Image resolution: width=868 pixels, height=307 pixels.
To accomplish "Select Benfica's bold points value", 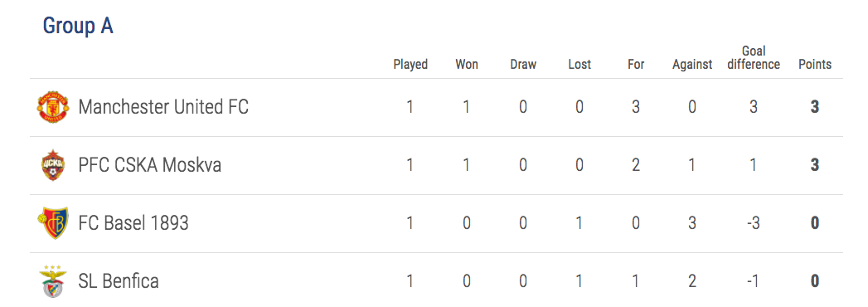I will pyautogui.click(x=815, y=281).
